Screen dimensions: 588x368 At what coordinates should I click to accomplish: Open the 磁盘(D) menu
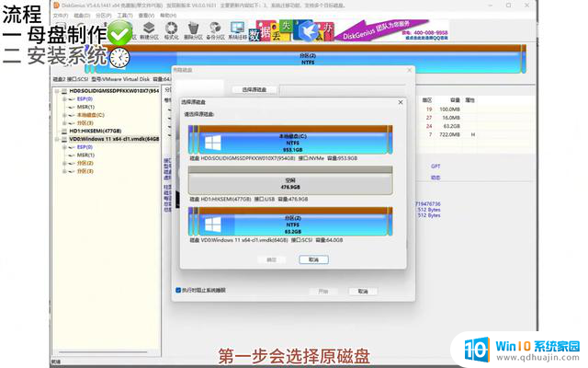pos(82,16)
